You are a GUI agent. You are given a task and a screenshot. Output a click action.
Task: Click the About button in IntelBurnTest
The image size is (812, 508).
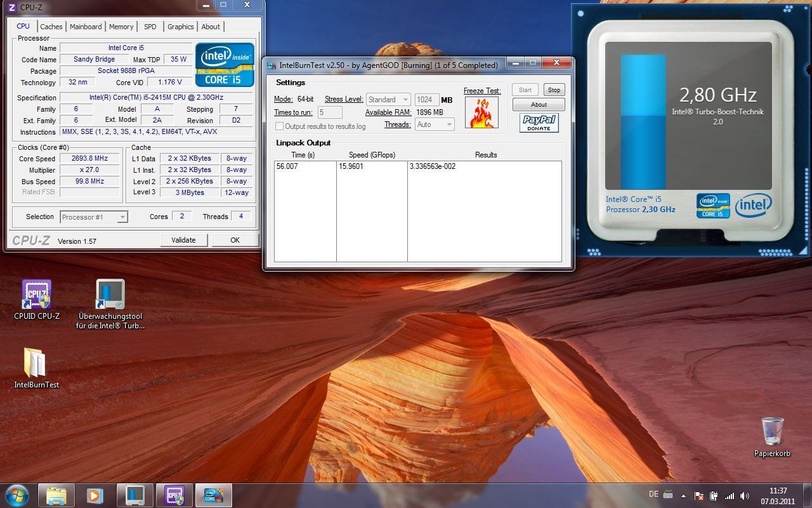coord(539,105)
